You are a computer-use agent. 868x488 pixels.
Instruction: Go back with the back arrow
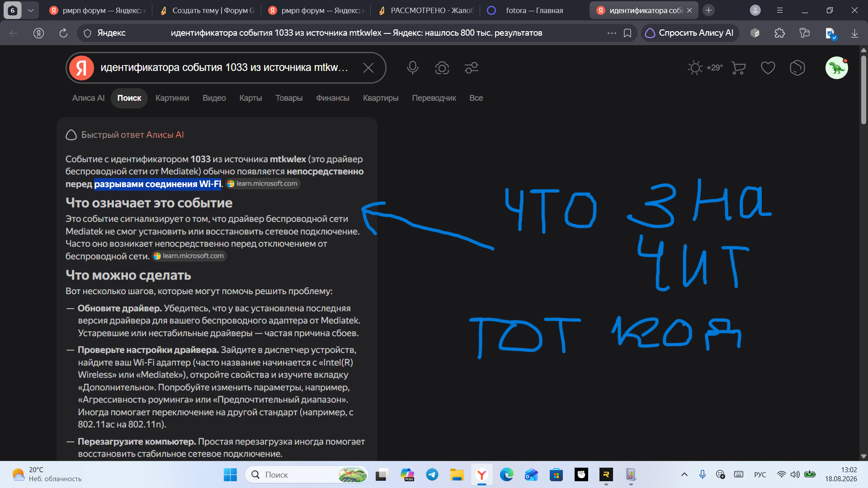[x=14, y=33]
